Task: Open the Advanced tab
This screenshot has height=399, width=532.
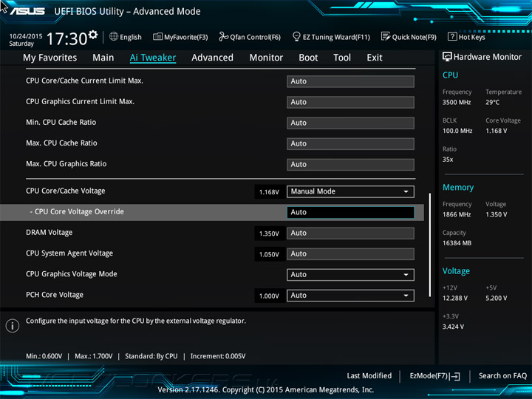Action: coord(212,58)
